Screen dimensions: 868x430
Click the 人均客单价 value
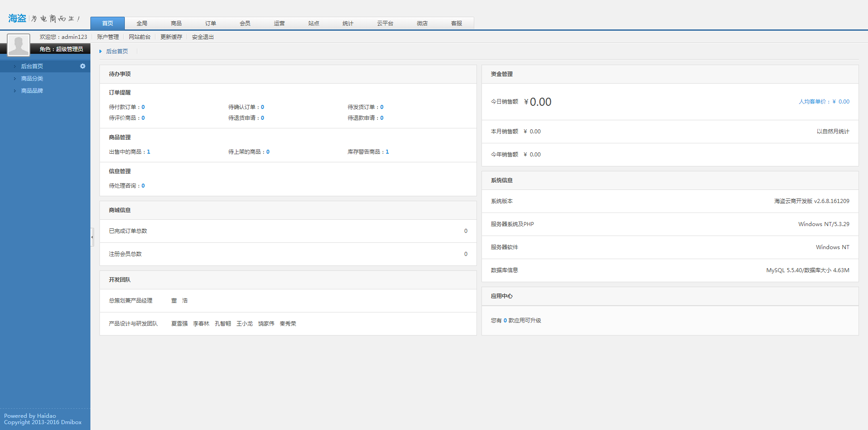click(x=841, y=102)
